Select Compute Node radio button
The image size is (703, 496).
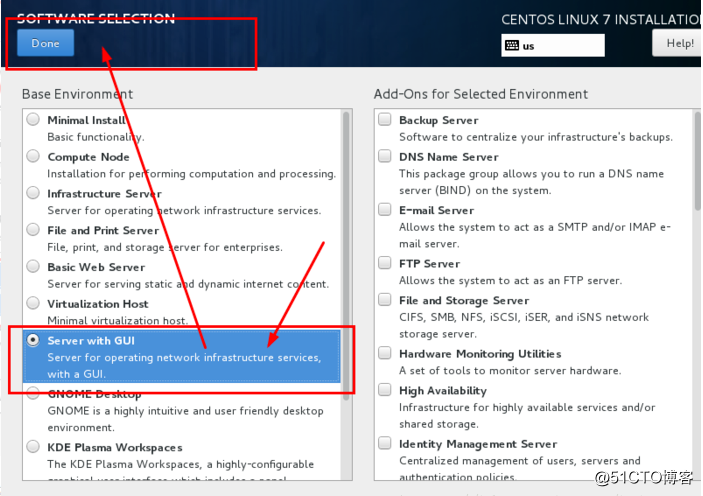(33, 156)
